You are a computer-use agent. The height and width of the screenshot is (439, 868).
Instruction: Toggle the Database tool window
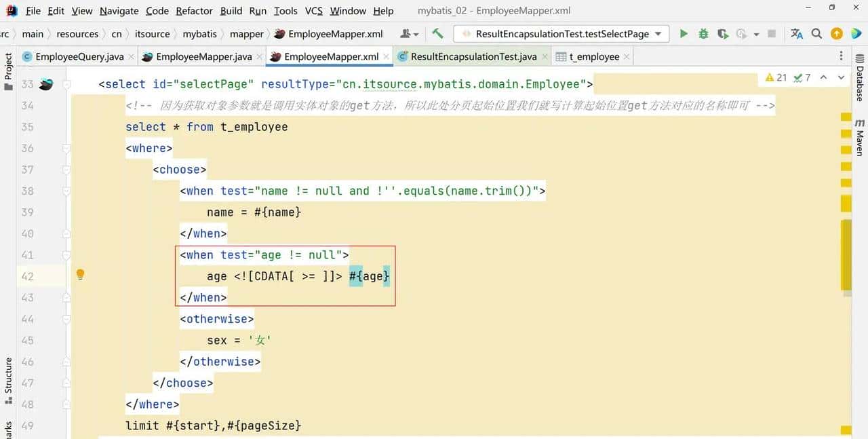tap(859, 83)
